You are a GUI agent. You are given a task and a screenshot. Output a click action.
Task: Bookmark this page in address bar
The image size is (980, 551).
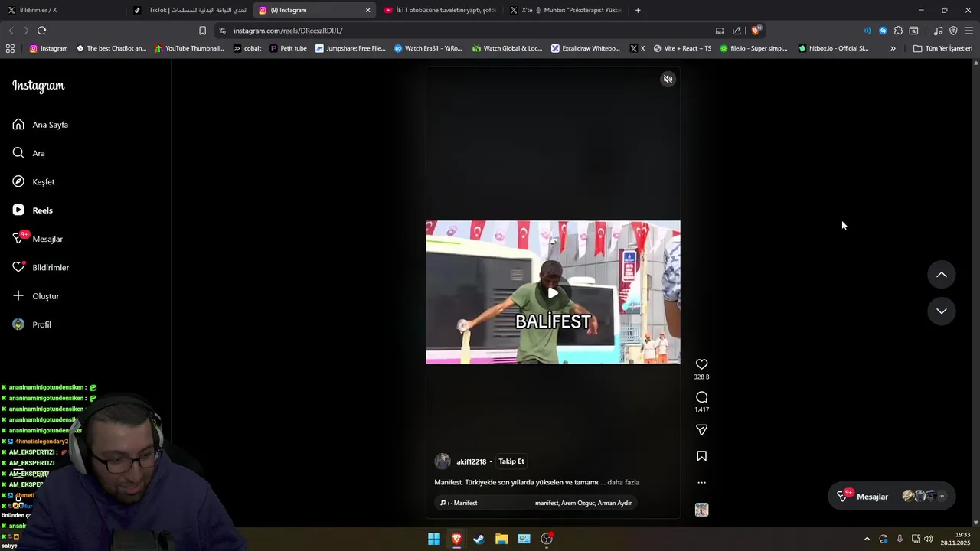[202, 31]
